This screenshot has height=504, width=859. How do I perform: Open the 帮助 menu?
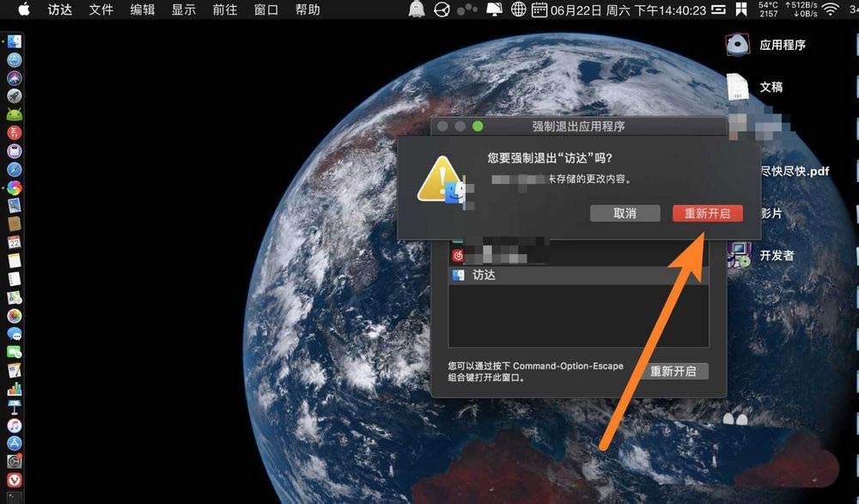[308, 9]
